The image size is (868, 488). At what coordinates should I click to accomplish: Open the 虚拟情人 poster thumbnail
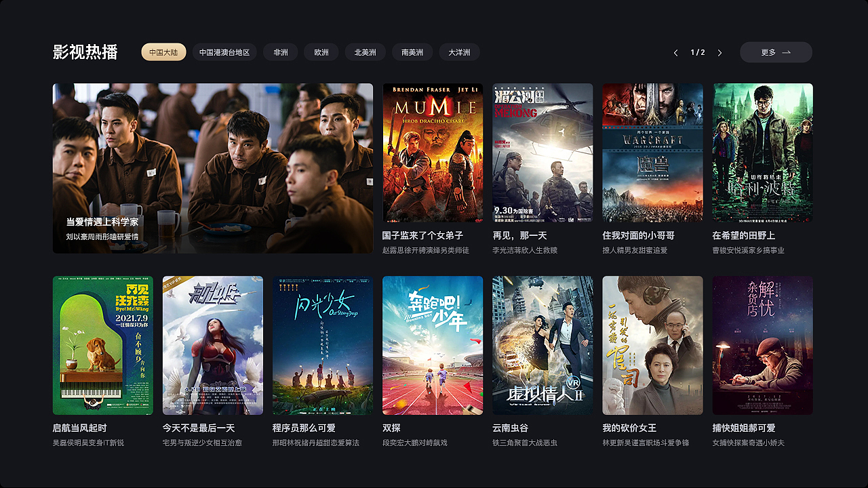(542, 345)
